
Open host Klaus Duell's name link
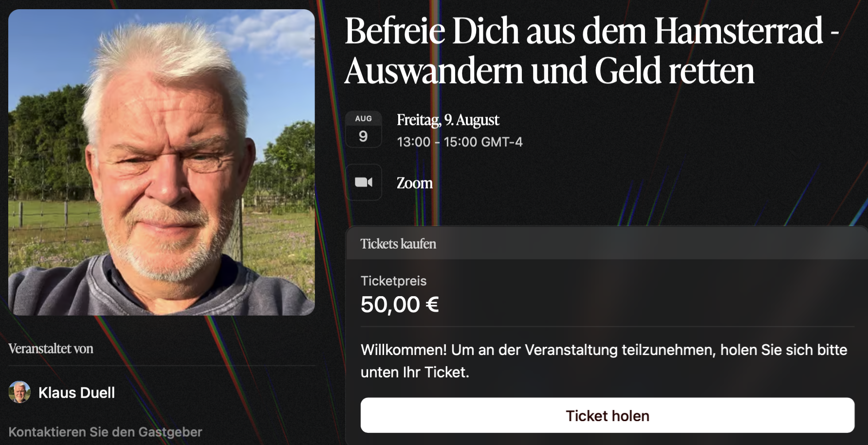click(76, 392)
